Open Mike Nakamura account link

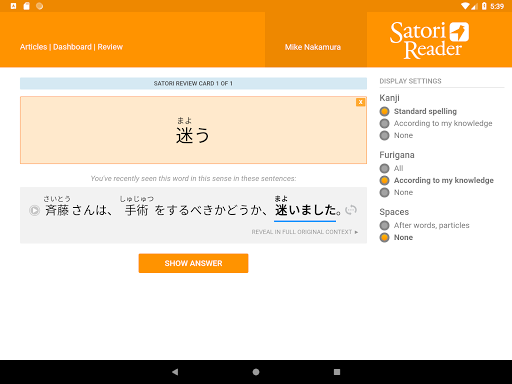(313, 47)
